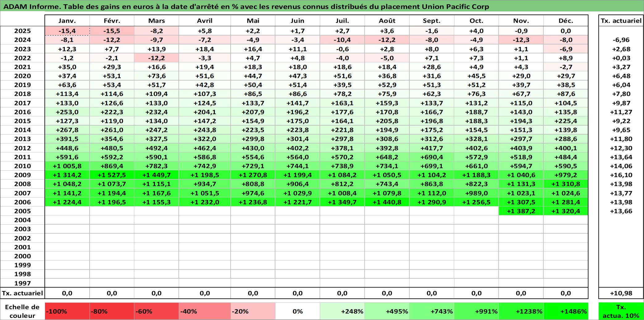
Task: Click the 2005 row label
Action: 23,211
